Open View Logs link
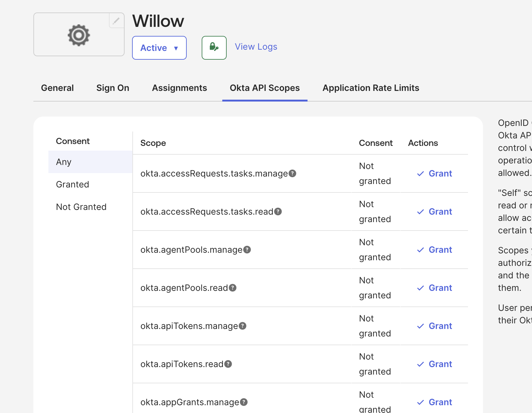Screen dimensions: 532x413 256,47
